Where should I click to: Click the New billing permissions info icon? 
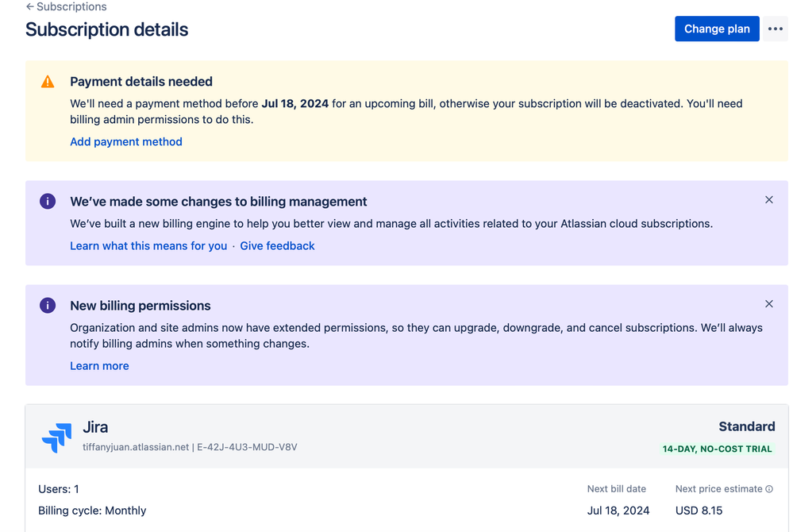[x=48, y=306]
